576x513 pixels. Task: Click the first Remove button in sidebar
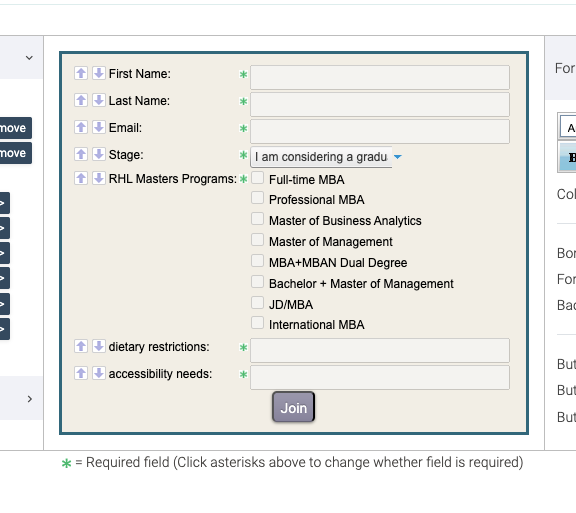click(15, 128)
